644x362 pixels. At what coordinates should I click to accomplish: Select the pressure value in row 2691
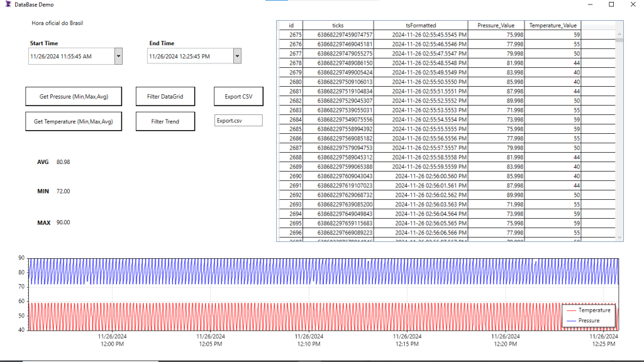tap(496, 186)
